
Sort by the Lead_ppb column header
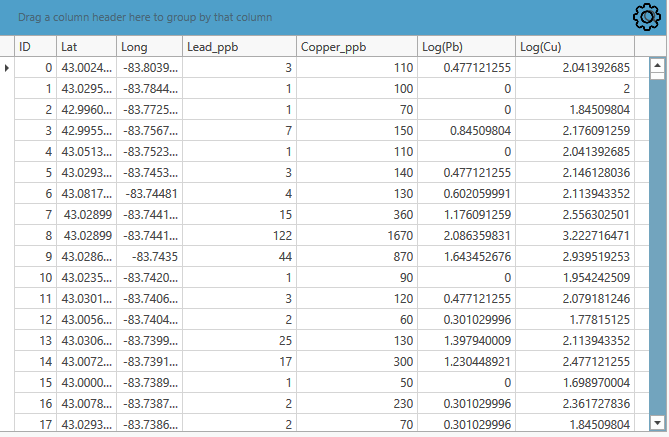(239, 47)
